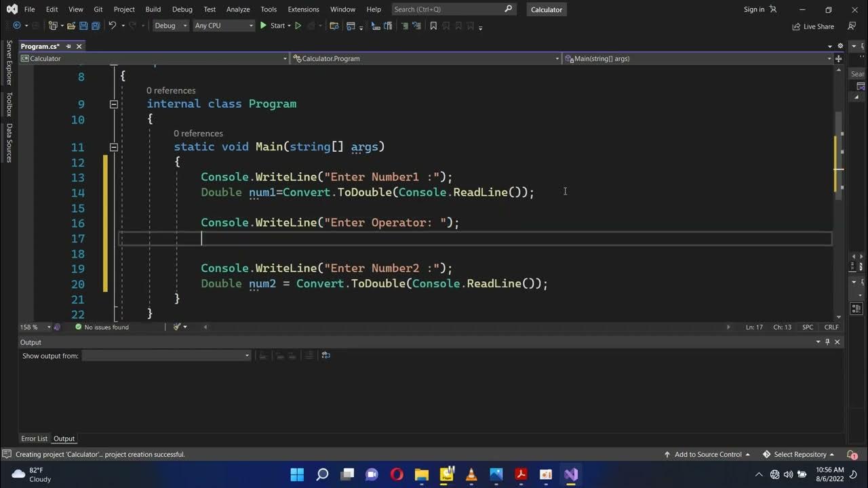Image resolution: width=868 pixels, height=488 pixels.
Task: Open the File menu
Action: coord(29,9)
